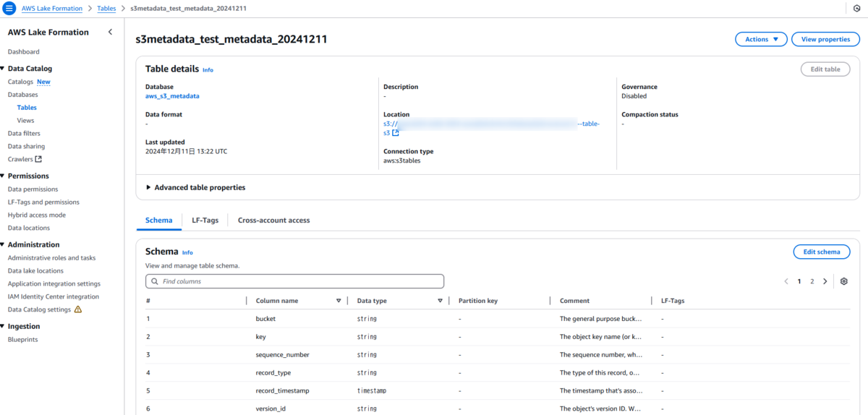The image size is (868, 415).
Task: Open Data lake locations page
Action: pyautogui.click(x=35, y=270)
